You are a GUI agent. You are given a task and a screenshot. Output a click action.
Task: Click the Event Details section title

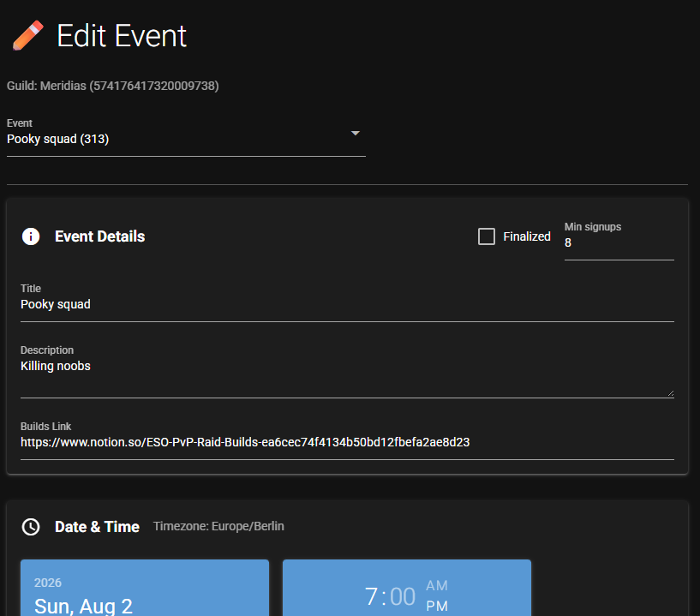pos(100,236)
